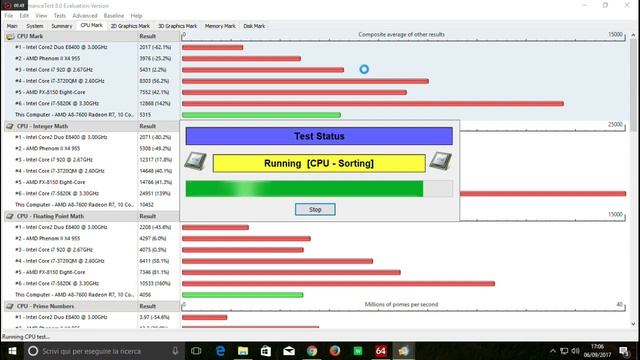The height and width of the screenshot is (360, 640).
Task: Switch to the System tab
Action: pos(35,26)
